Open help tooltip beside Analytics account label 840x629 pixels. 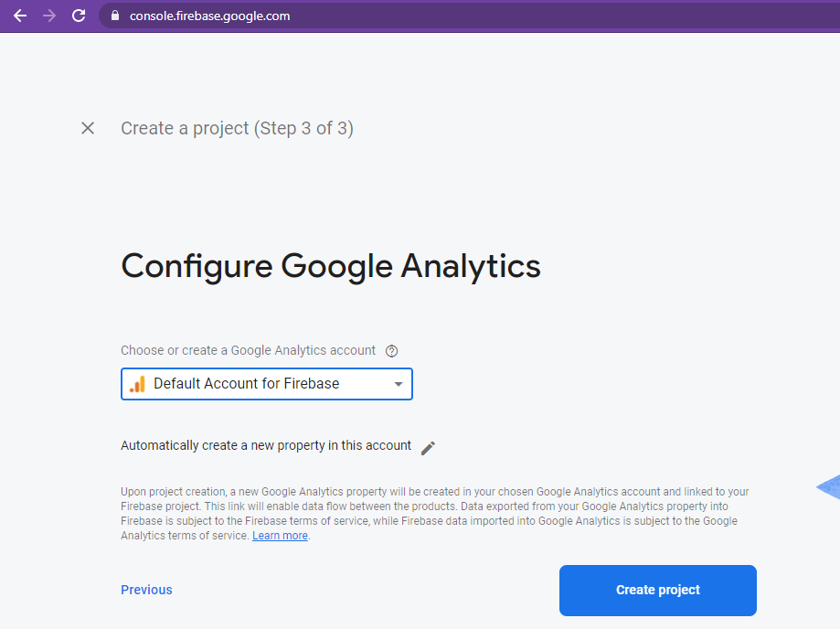pos(392,351)
